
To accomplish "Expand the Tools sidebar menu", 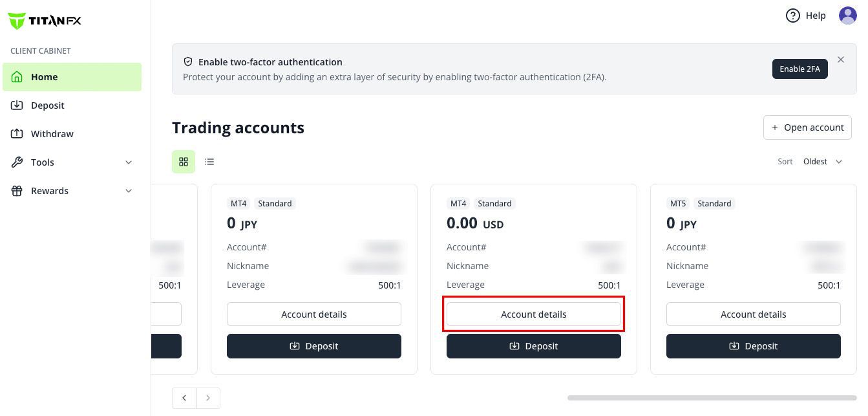I will point(72,162).
